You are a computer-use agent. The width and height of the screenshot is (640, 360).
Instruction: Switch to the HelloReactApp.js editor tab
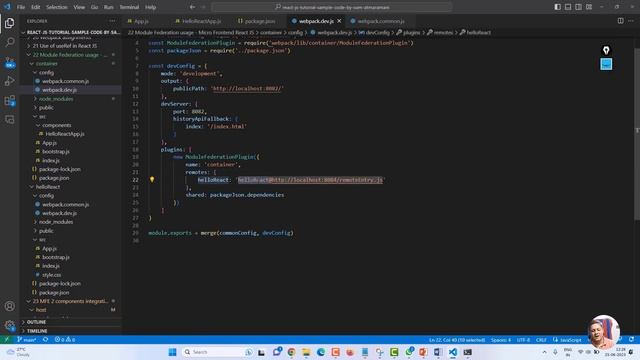click(x=202, y=21)
